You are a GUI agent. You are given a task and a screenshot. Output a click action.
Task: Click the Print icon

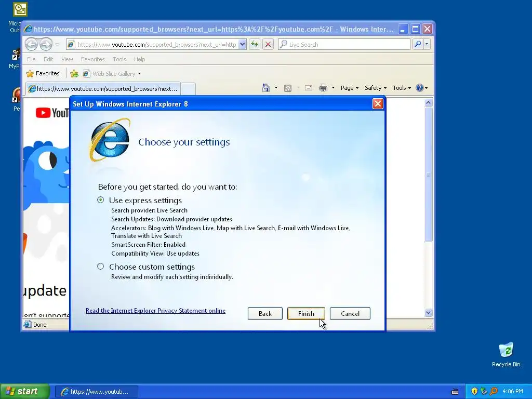pos(323,88)
